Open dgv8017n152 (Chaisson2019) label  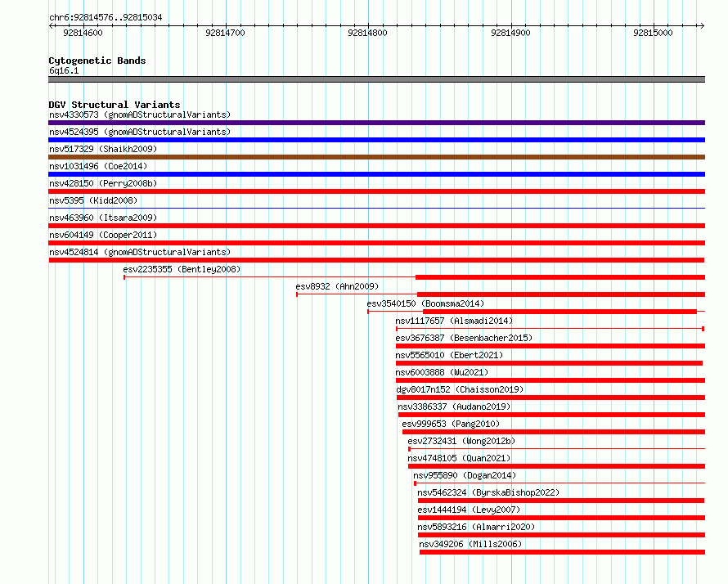click(460, 389)
